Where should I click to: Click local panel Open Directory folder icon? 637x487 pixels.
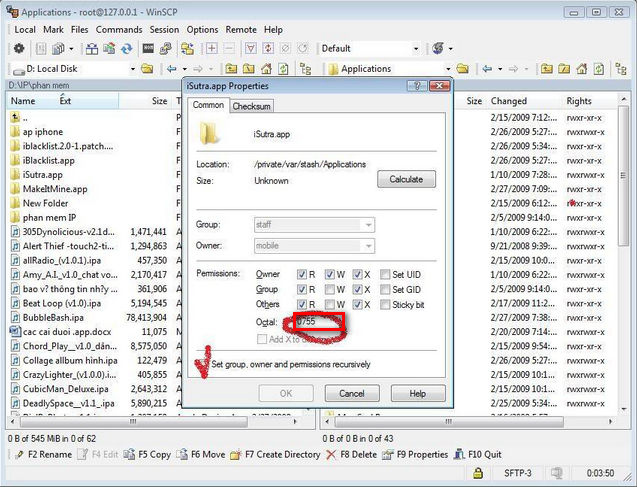coord(147,69)
